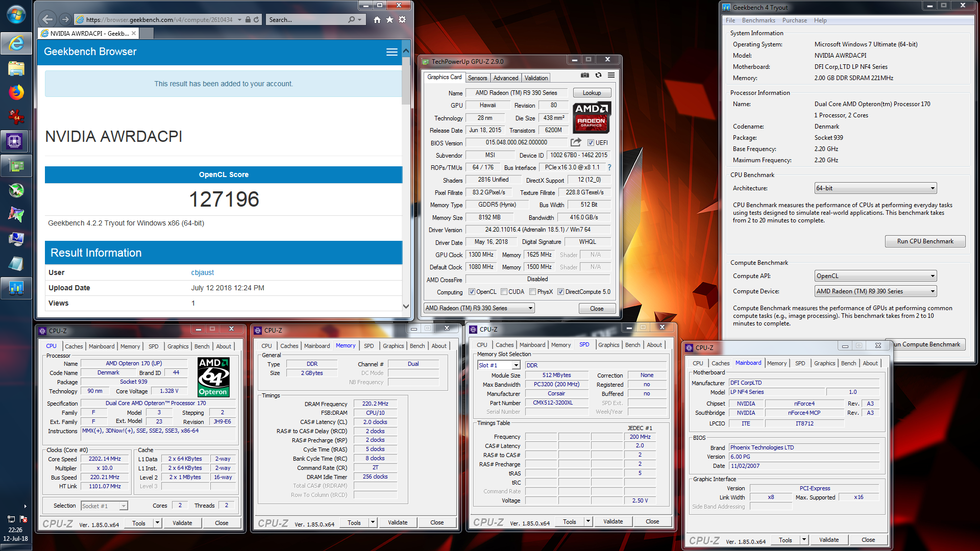Viewport: 980px width, 551px height.
Task: Open the Geekbench taskbar icon
Action: click(x=16, y=288)
